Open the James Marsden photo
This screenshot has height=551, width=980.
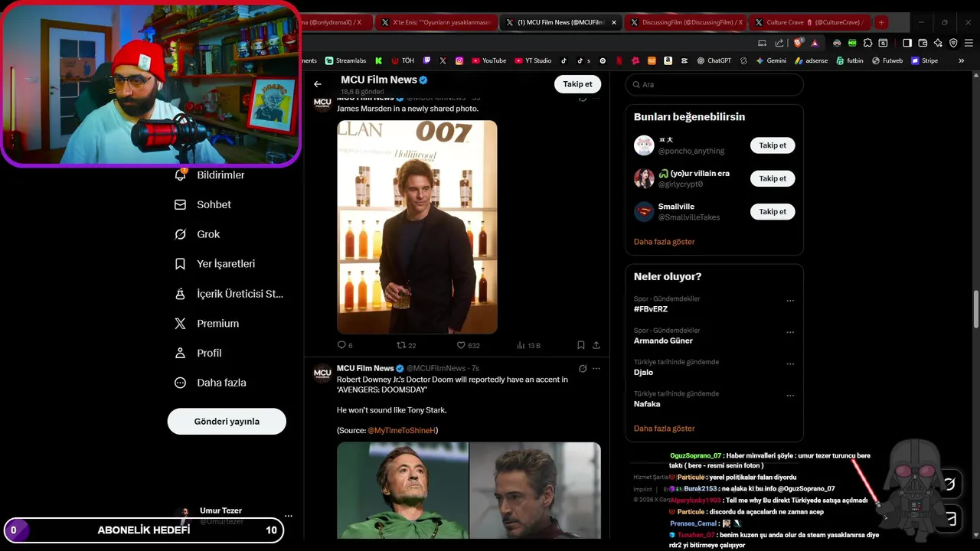pos(417,227)
